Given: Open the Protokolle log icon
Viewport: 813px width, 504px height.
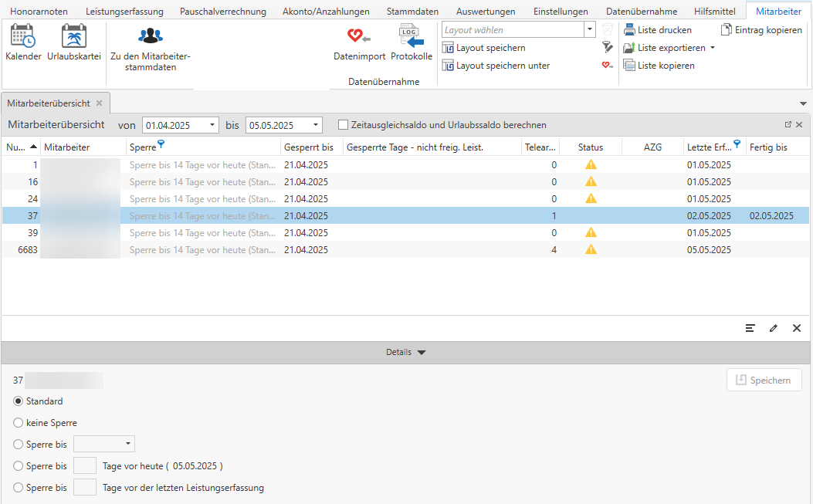Looking at the screenshot, I should [x=412, y=36].
